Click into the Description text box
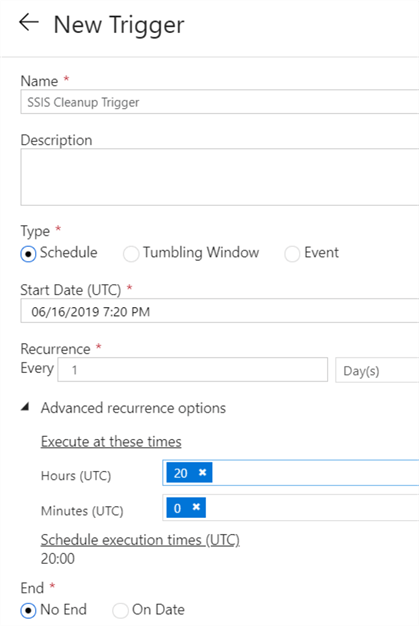 220,177
